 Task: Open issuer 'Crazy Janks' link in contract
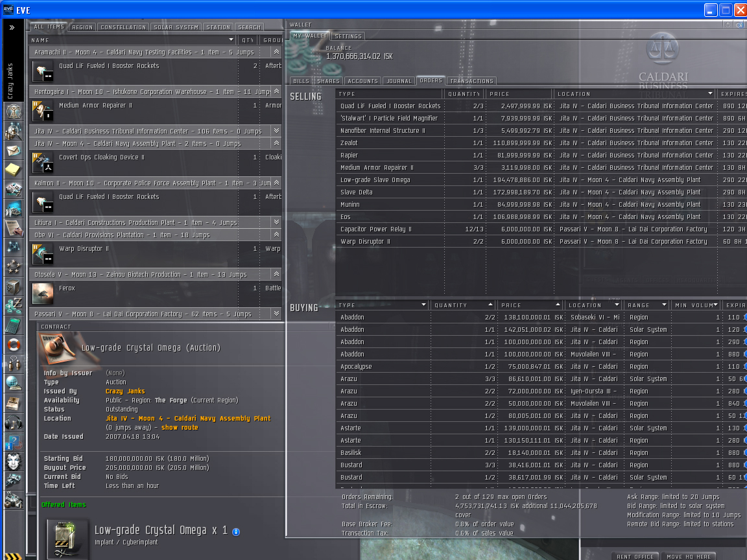tap(125, 391)
